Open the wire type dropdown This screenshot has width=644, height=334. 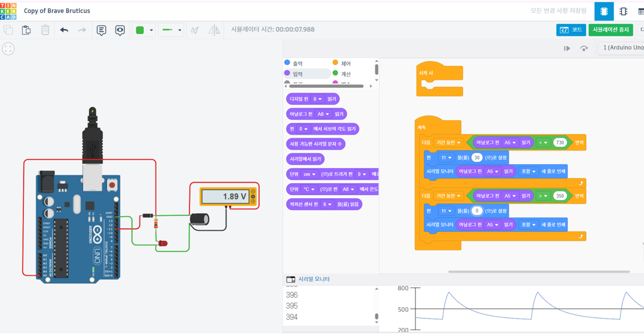pos(171,30)
